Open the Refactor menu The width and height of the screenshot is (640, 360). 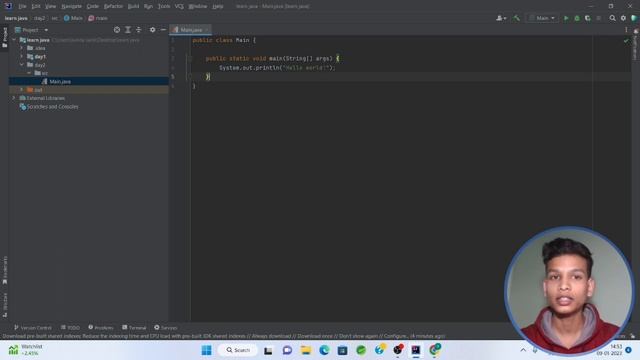click(x=113, y=7)
